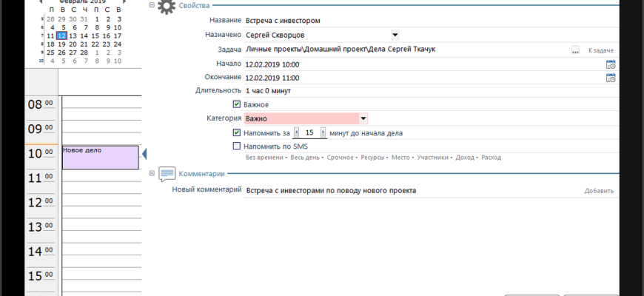The image size is (644, 296).
Task: Click the Комментарии speech bubble icon
Action: tap(167, 174)
